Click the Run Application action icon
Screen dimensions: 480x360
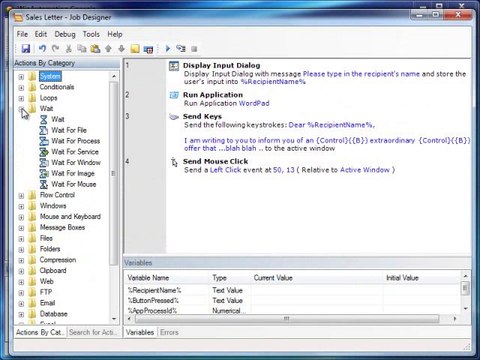[x=174, y=95]
